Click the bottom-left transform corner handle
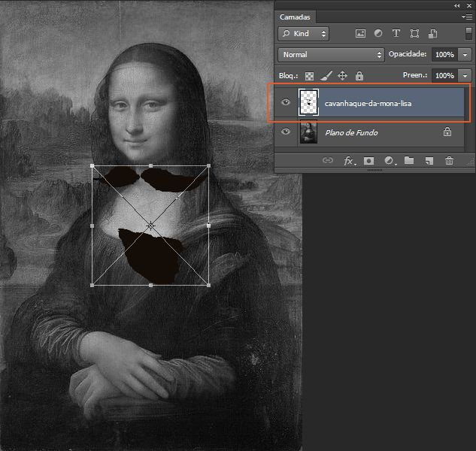This screenshot has height=451, width=476. point(92,285)
